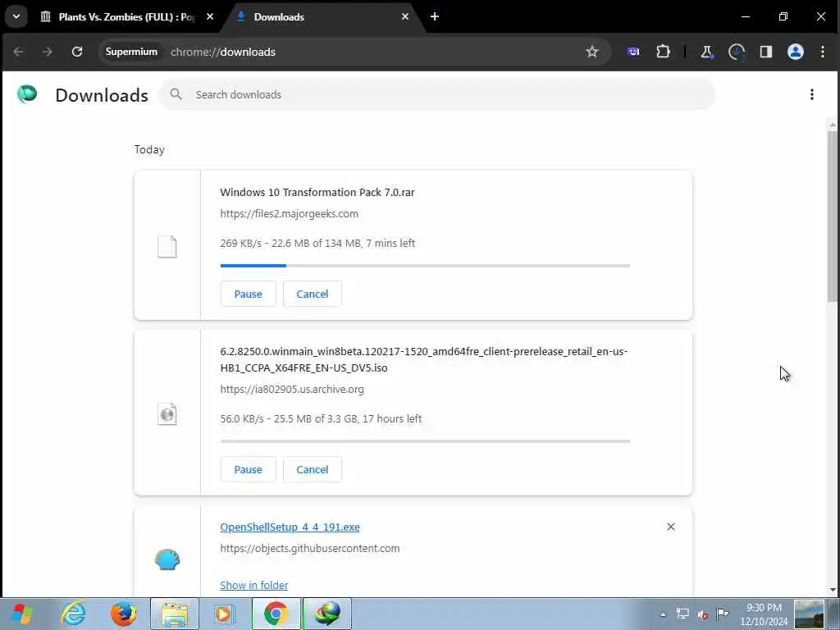This screenshot has height=630, width=840.
Task: Open Windows Explorer from taskbar
Action: 175,614
